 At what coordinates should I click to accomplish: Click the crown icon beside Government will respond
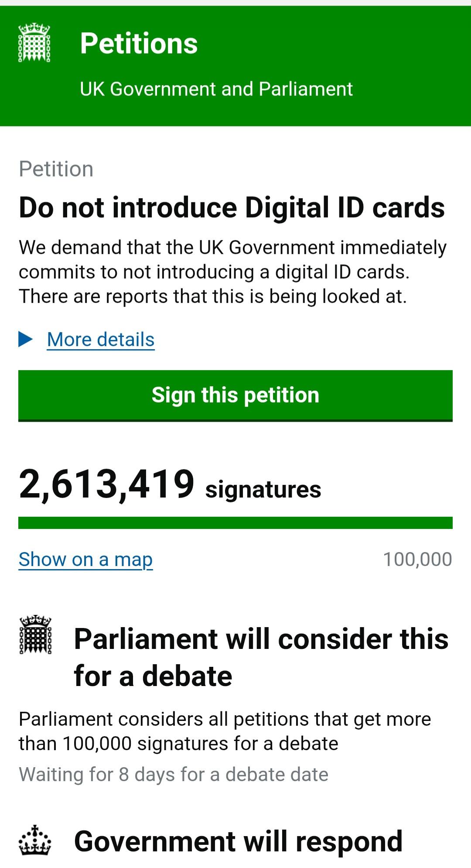[x=35, y=840]
